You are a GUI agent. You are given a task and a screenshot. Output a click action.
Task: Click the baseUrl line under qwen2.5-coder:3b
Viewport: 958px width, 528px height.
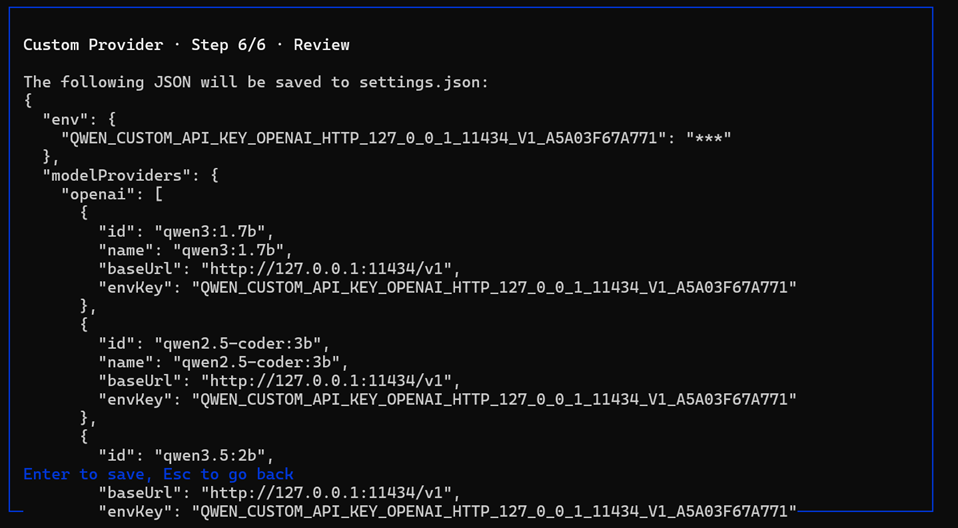279,381
